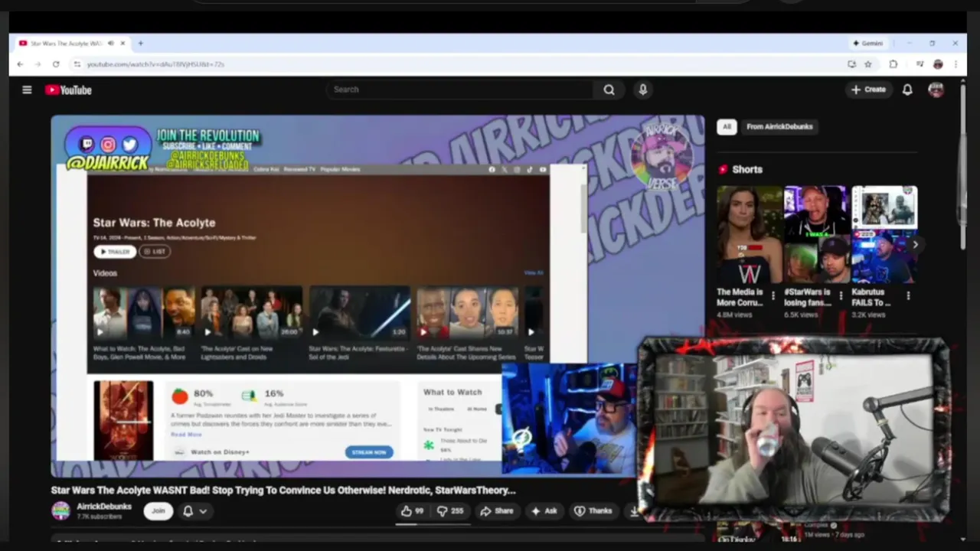This screenshot has width=980, height=551.
Task: Open '#StarWars is losing fans...' short thumbnail
Action: click(816, 234)
